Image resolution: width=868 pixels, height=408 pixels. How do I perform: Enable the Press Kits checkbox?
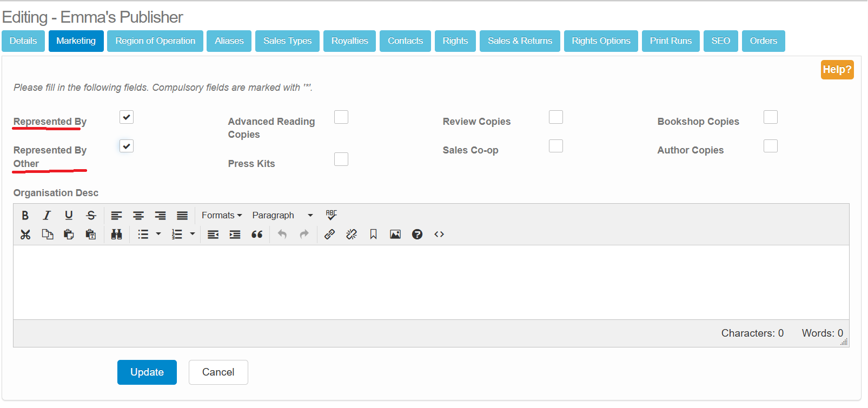click(x=341, y=159)
